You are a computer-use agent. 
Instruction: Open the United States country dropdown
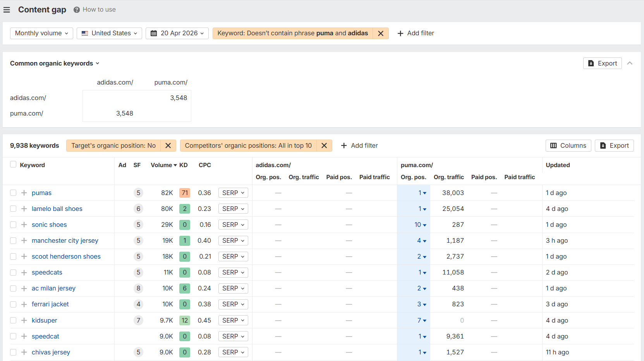point(109,33)
